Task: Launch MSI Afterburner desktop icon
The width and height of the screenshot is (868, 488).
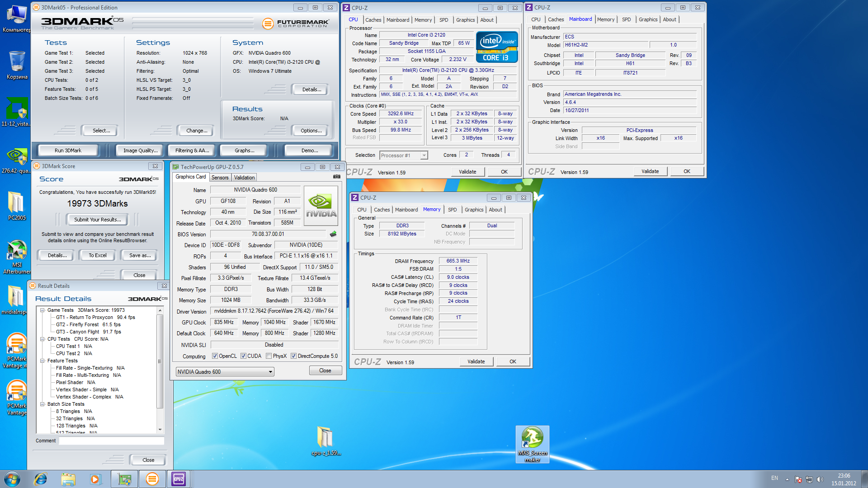Action: (x=17, y=257)
